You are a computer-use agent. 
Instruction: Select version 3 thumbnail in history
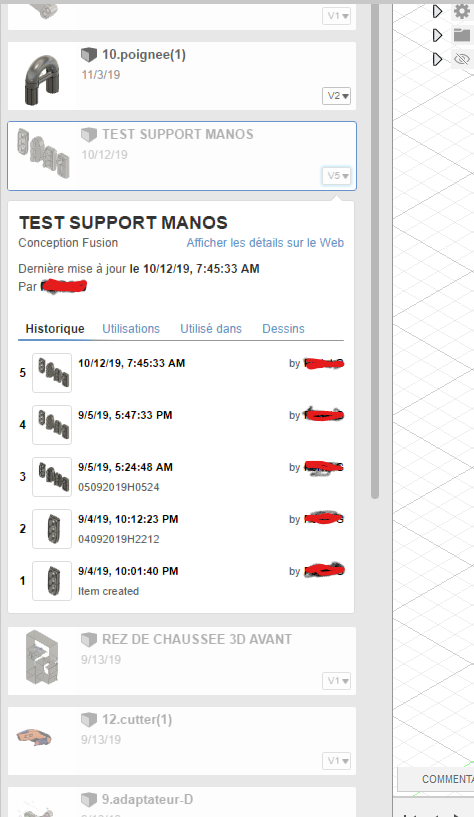[52, 477]
